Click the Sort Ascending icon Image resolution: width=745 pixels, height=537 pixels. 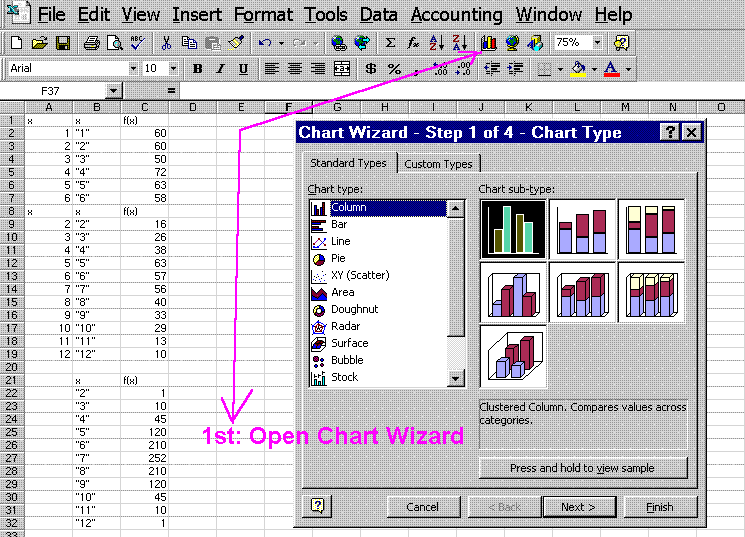[436, 43]
